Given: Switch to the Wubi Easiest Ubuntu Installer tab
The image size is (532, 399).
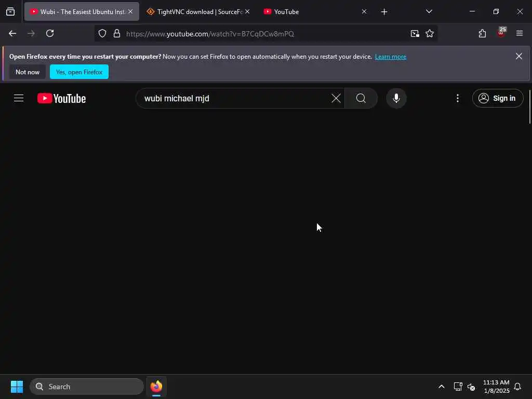Looking at the screenshot, I should [82, 11].
